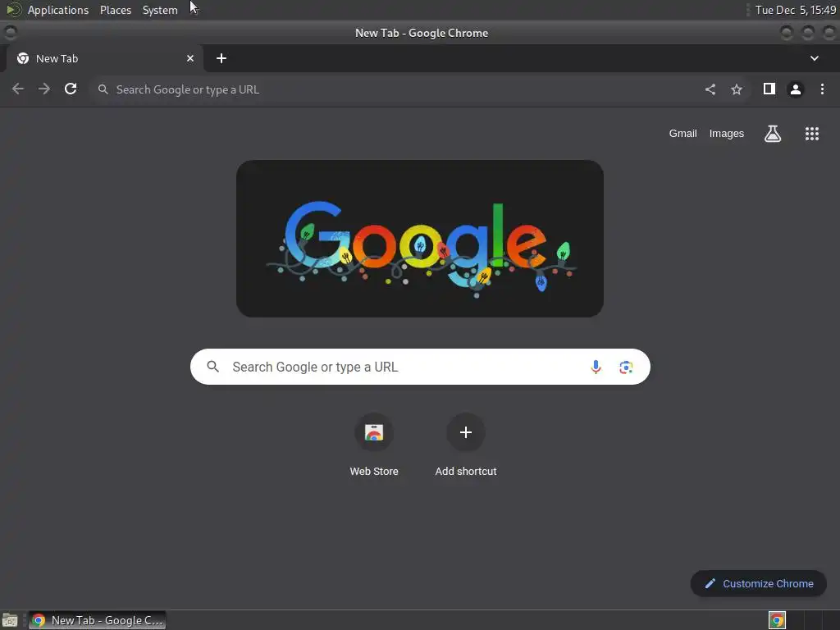Viewport: 840px width, 630px height.
Task: Open a new tab with plus button
Action: tap(221, 58)
